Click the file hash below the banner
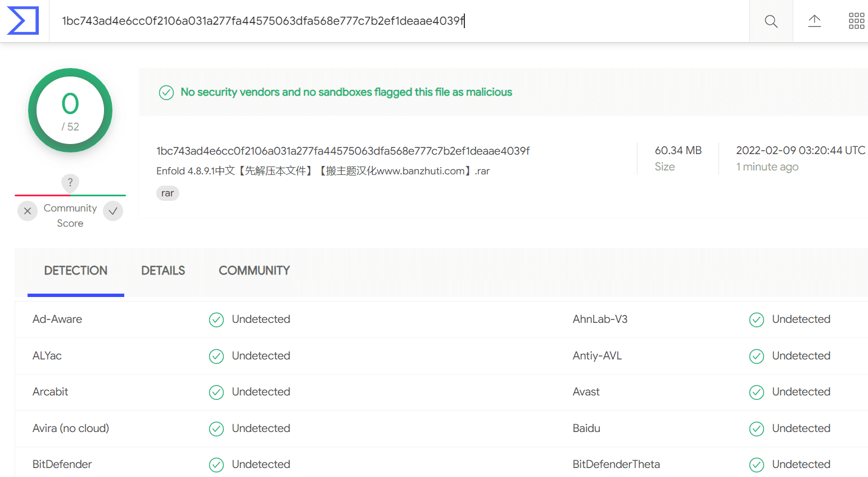Viewport: 868px width, 477px height. [x=343, y=151]
